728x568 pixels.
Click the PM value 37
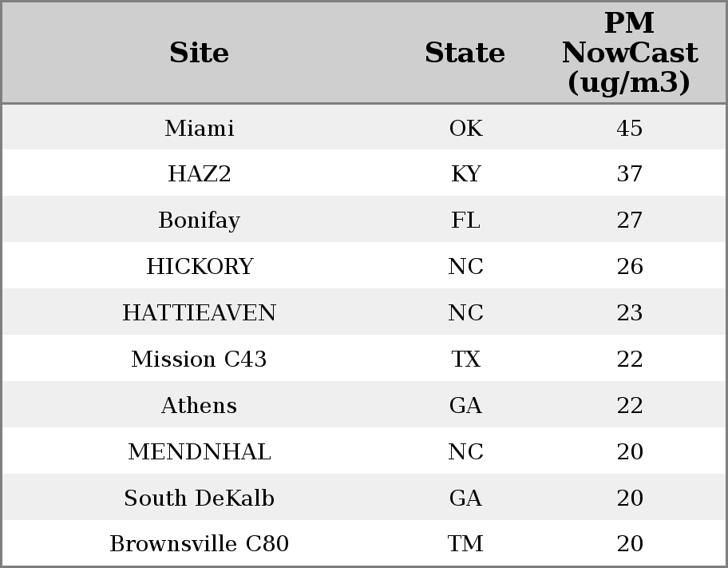click(x=629, y=174)
